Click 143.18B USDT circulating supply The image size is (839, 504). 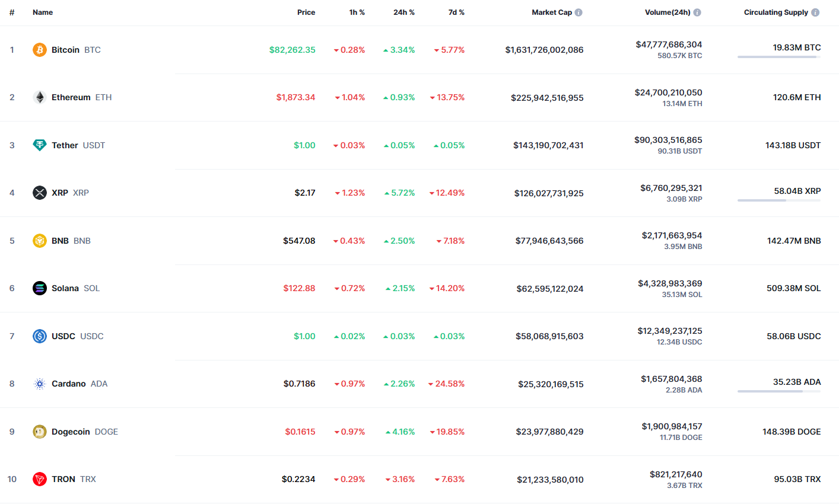coord(793,145)
